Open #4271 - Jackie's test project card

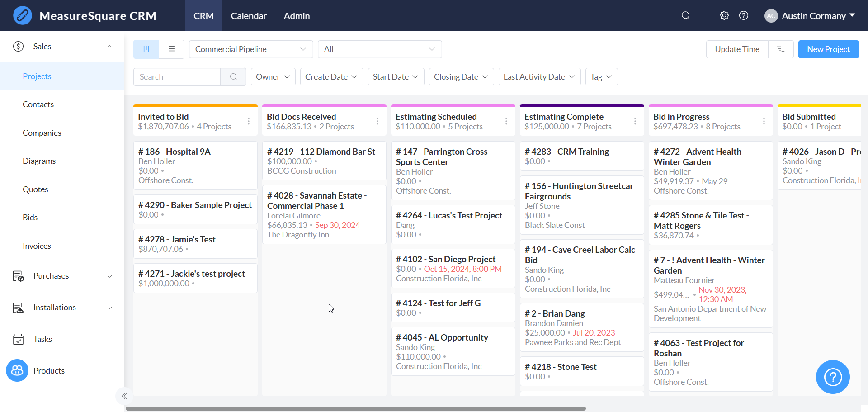pyautogui.click(x=195, y=278)
